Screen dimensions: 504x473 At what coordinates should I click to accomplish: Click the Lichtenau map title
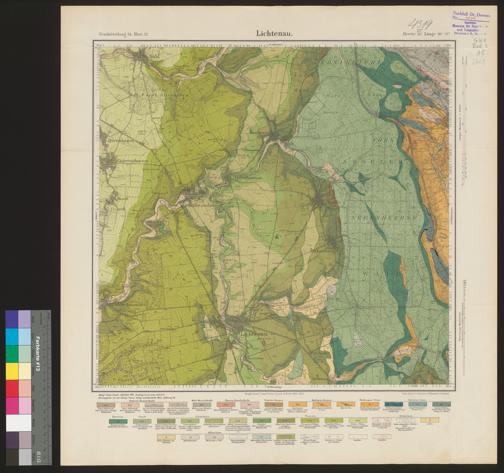tap(274, 34)
